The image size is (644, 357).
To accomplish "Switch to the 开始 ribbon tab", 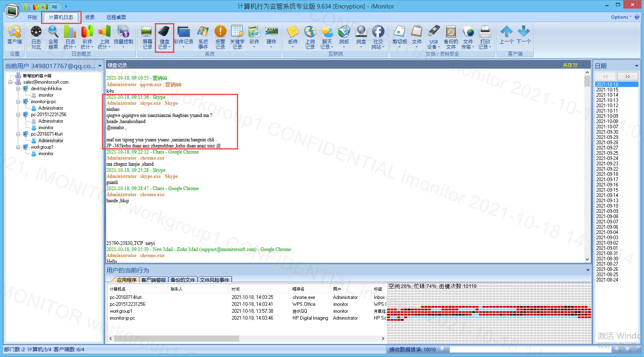I will (x=32, y=17).
